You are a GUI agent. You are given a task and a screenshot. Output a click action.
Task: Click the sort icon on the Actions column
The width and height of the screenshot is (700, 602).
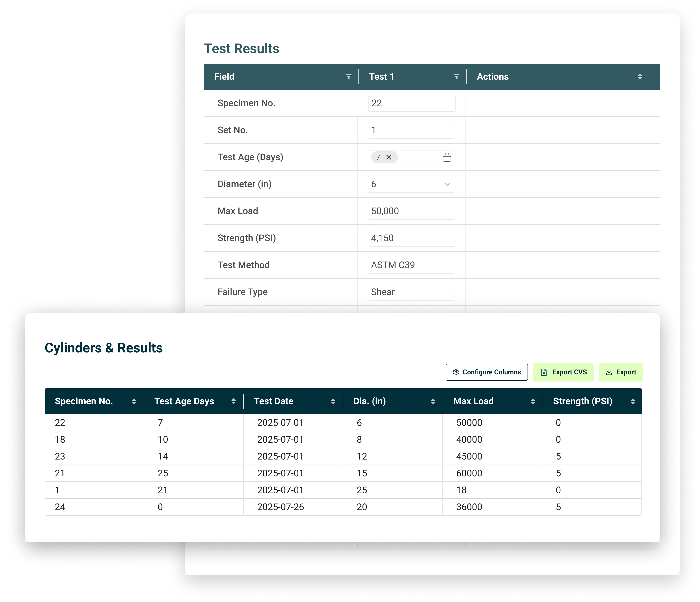click(640, 77)
